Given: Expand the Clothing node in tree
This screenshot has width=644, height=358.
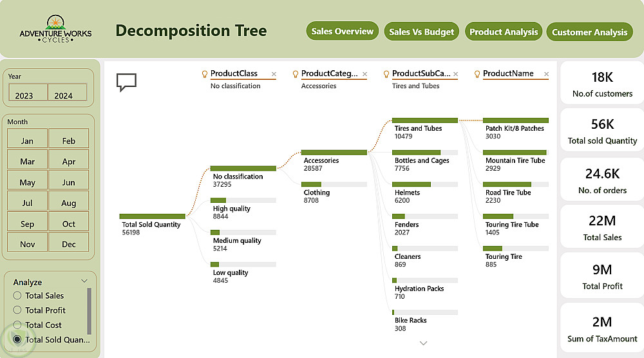Looking at the screenshot, I should click(x=334, y=184).
